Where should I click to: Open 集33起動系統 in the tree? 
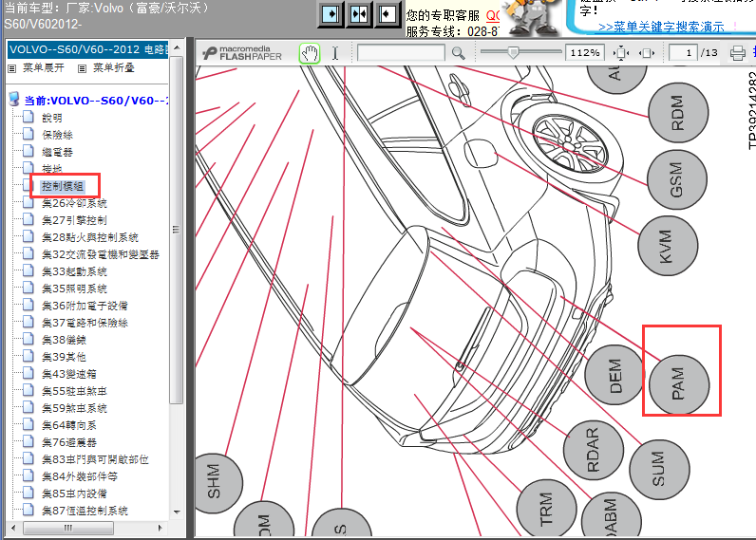[74, 271]
